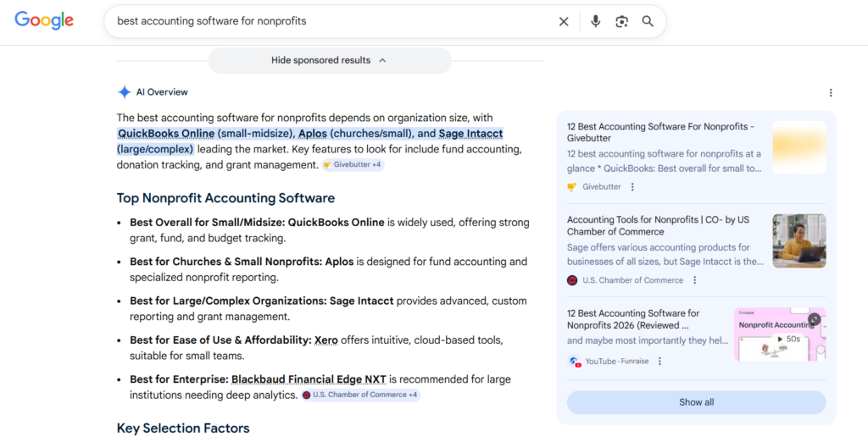868x442 pixels.
Task: Select 'Key Selection Factors' heading
Action: (183, 428)
